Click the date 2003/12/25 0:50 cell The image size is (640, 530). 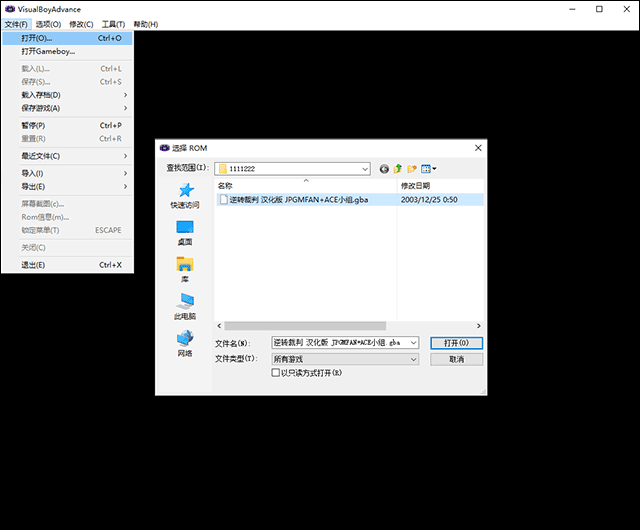pyautogui.click(x=429, y=200)
